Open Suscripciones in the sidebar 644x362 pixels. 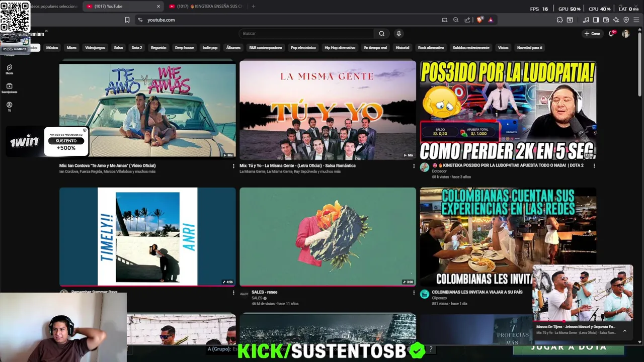(x=9, y=88)
